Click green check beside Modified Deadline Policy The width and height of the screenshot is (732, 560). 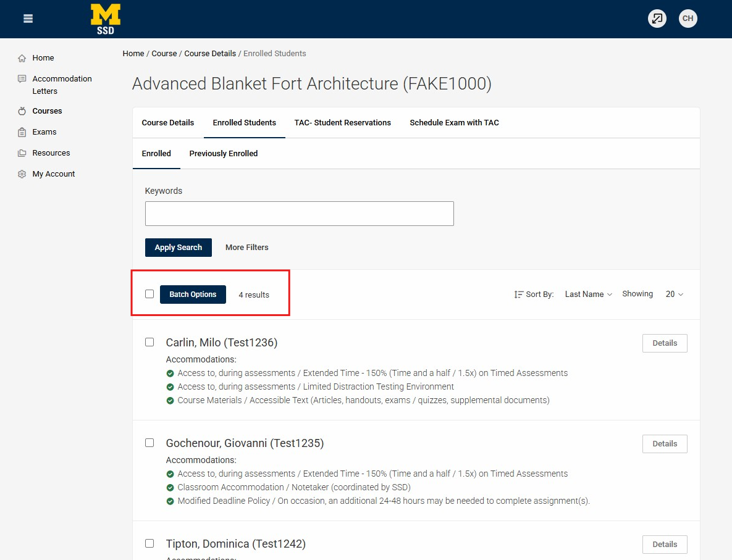point(170,501)
